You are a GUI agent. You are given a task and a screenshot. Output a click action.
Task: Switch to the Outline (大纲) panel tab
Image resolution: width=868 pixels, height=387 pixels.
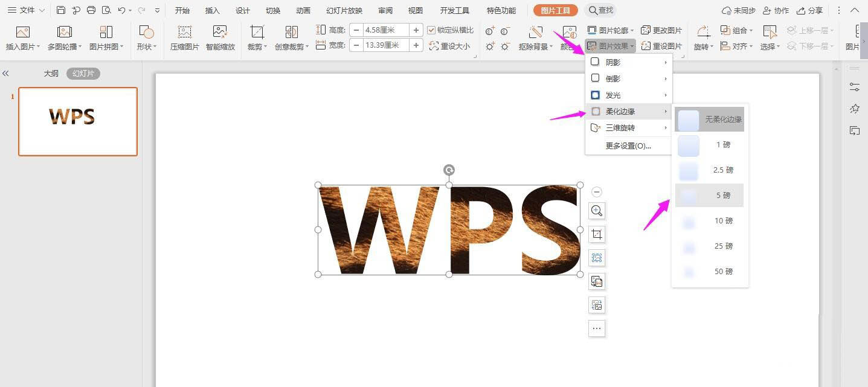51,74
